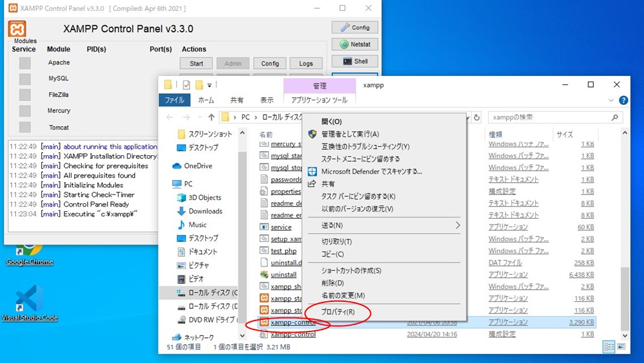
Task: Select ピクチャ in navigation pane
Action: tap(193, 265)
